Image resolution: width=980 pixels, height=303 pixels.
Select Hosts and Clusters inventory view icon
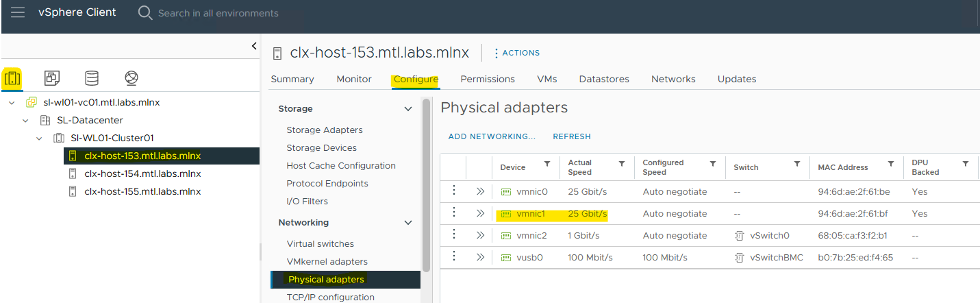[12, 79]
